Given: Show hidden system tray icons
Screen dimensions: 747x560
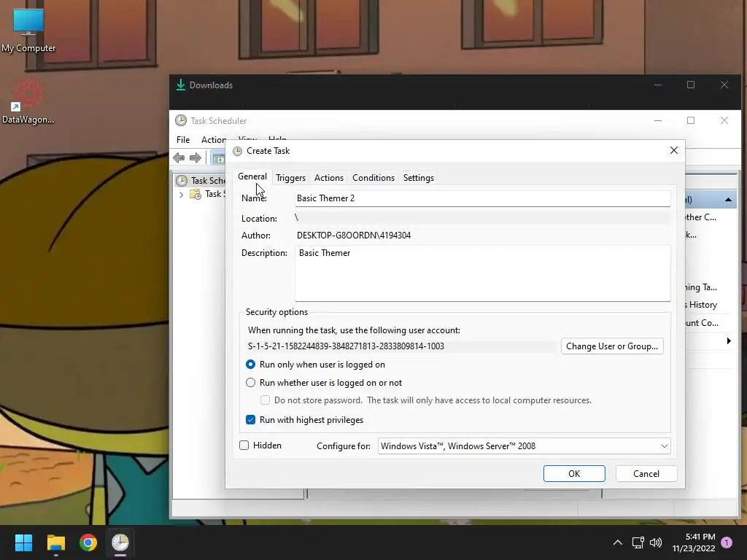Looking at the screenshot, I should point(617,542).
